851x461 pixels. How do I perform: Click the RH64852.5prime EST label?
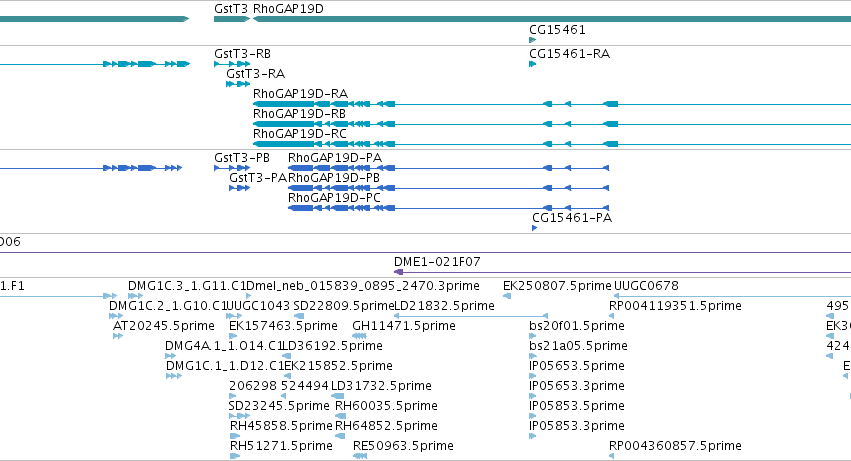(386, 426)
